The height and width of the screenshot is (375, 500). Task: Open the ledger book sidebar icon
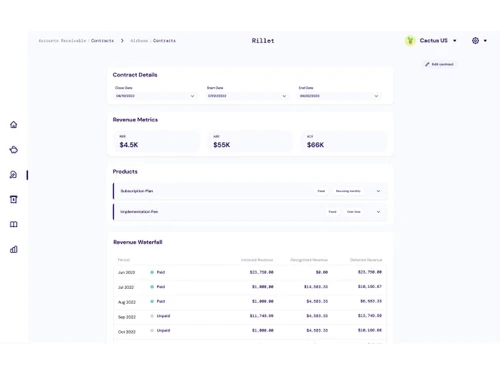point(14,224)
